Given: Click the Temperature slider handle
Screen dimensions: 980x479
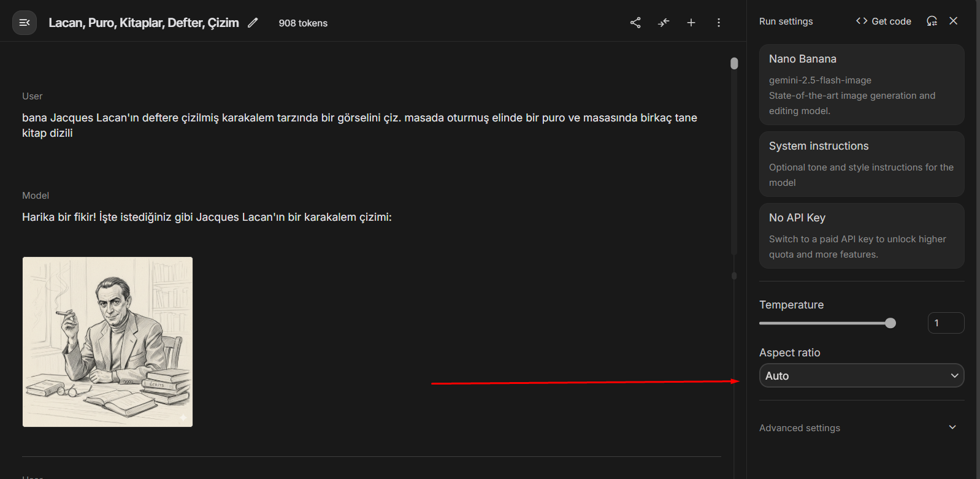Looking at the screenshot, I should point(890,323).
